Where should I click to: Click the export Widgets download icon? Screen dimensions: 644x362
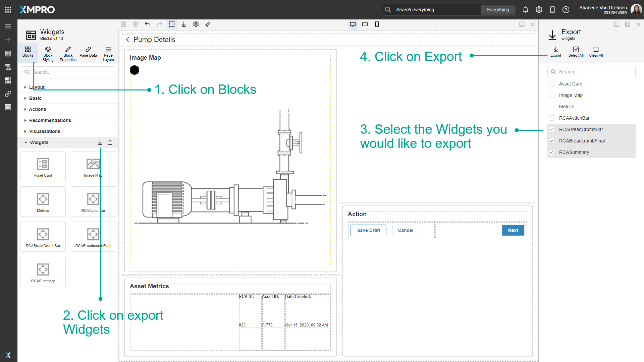100,142
